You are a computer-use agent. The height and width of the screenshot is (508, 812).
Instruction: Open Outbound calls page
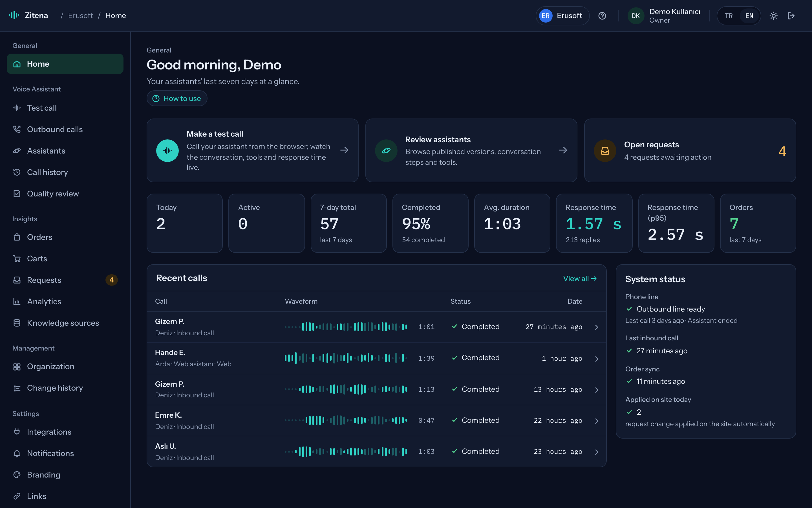point(65,129)
